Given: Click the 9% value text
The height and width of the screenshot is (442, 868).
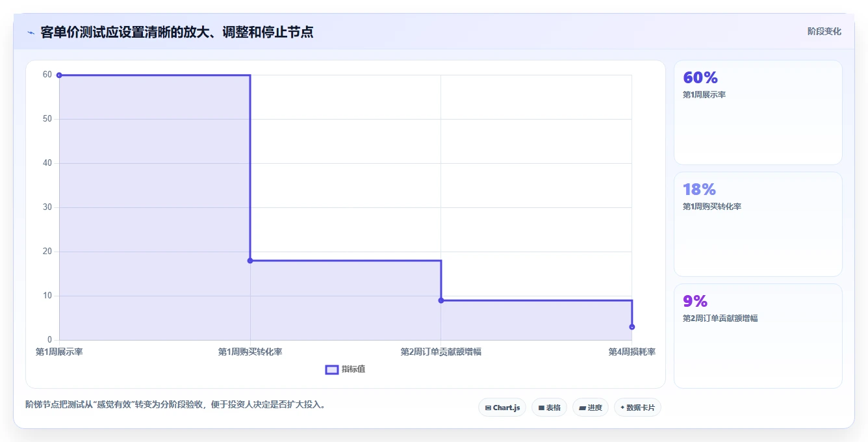Looking at the screenshot, I should [x=695, y=302].
